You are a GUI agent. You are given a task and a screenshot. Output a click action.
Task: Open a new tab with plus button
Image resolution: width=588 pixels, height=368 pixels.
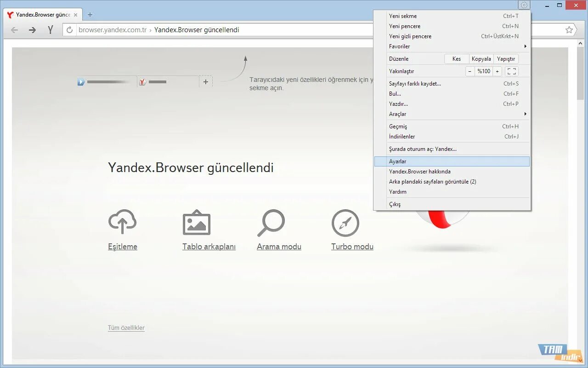(90, 15)
